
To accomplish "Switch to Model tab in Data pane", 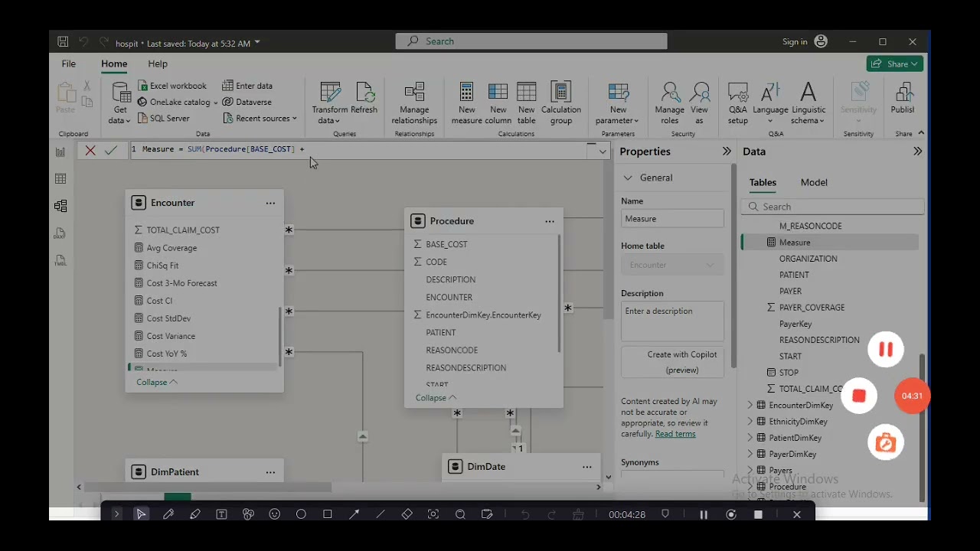I will (814, 182).
